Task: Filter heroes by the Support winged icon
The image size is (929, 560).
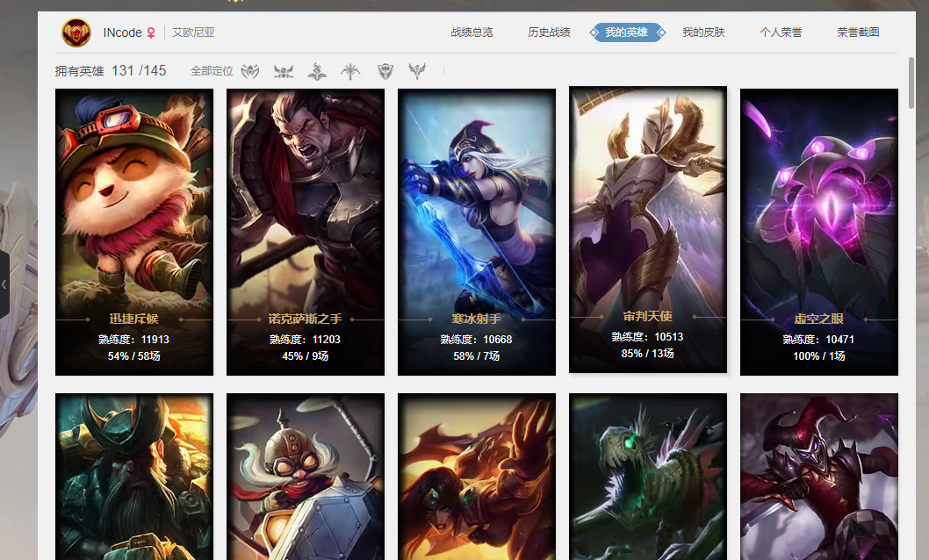Action: (417, 72)
